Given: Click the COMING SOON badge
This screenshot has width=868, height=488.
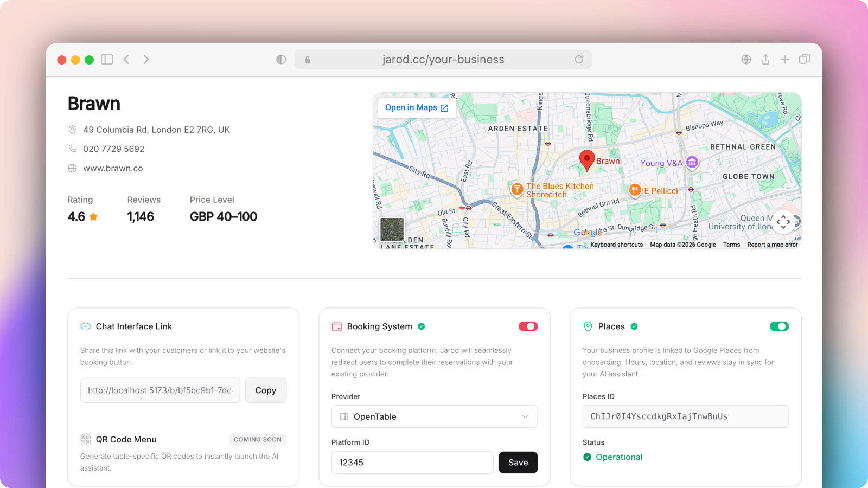Looking at the screenshot, I should pyautogui.click(x=258, y=439).
